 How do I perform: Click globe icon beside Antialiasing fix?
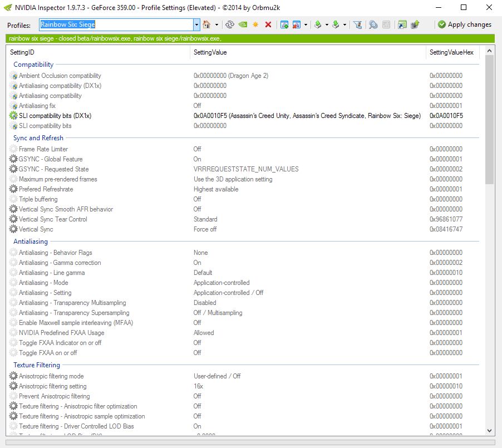pyautogui.click(x=14, y=106)
